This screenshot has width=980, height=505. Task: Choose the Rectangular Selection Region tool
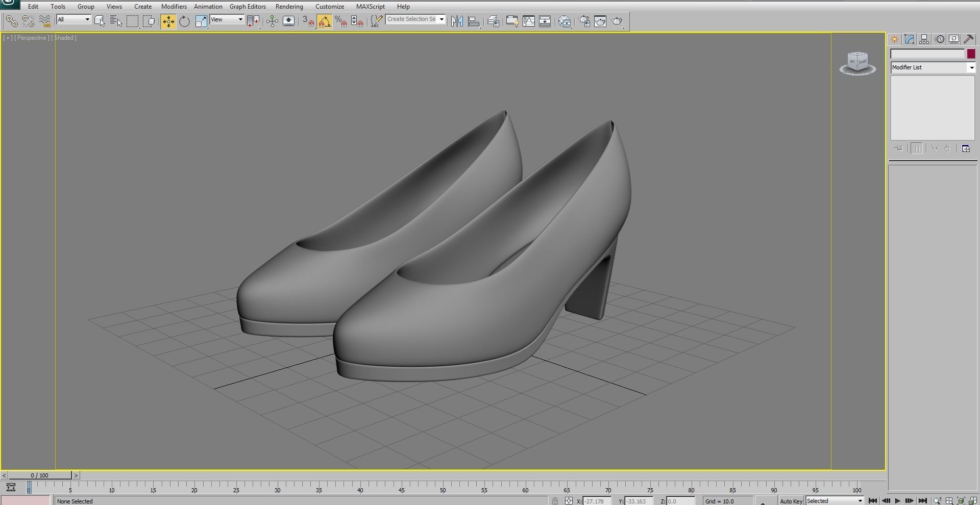point(133,21)
